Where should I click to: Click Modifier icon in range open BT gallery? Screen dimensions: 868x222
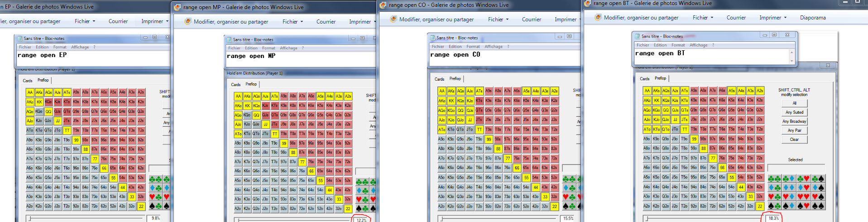click(x=598, y=17)
